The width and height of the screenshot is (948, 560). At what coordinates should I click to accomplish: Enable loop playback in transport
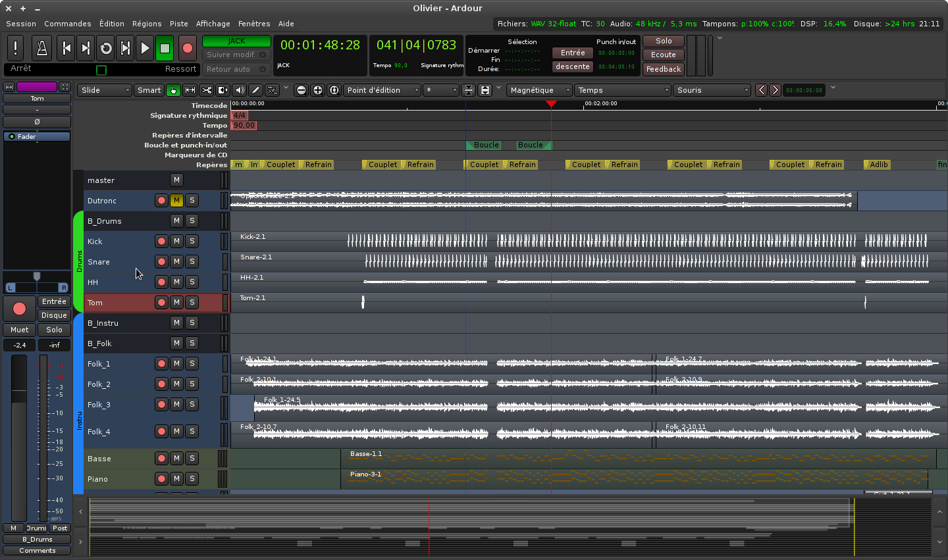click(x=105, y=48)
